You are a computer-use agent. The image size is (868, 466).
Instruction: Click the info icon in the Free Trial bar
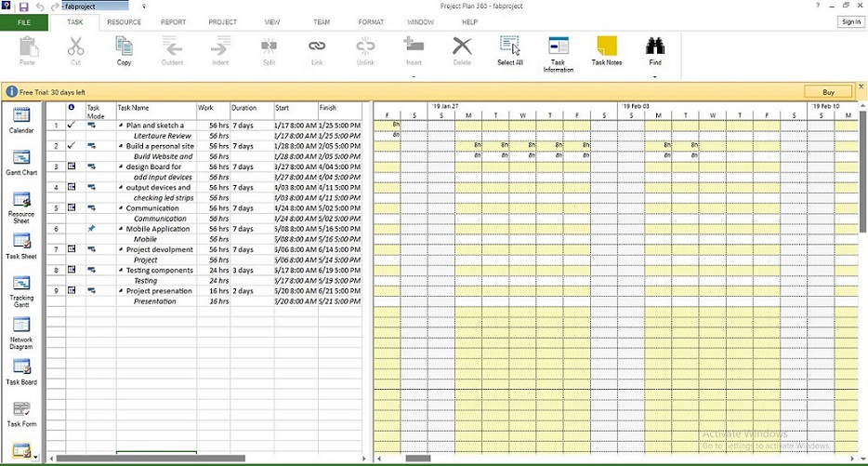click(11, 92)
